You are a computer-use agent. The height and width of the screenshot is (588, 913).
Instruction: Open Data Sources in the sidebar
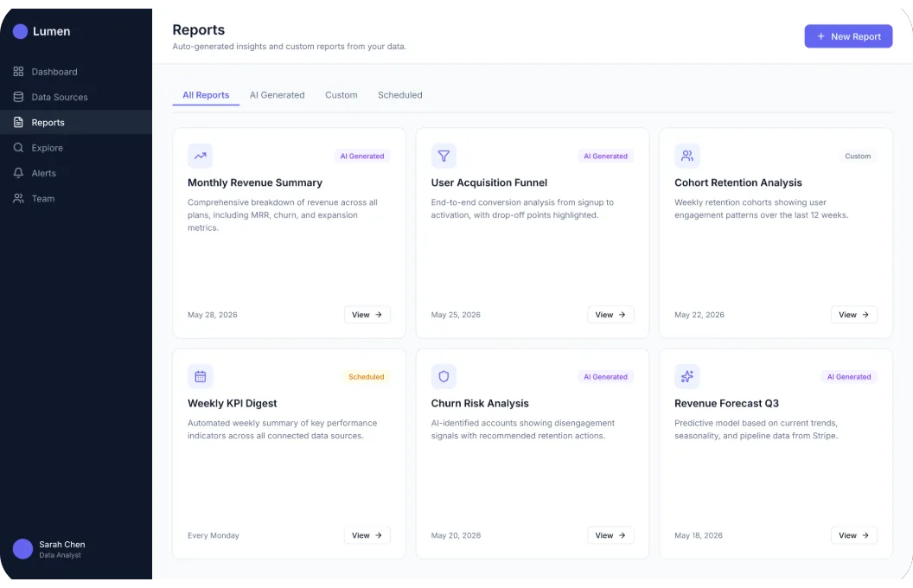pos(76,97)
